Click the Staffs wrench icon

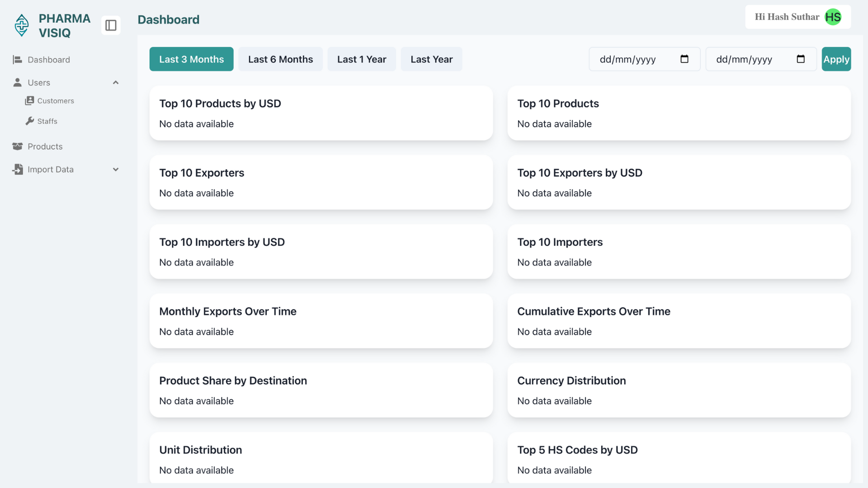30,121
